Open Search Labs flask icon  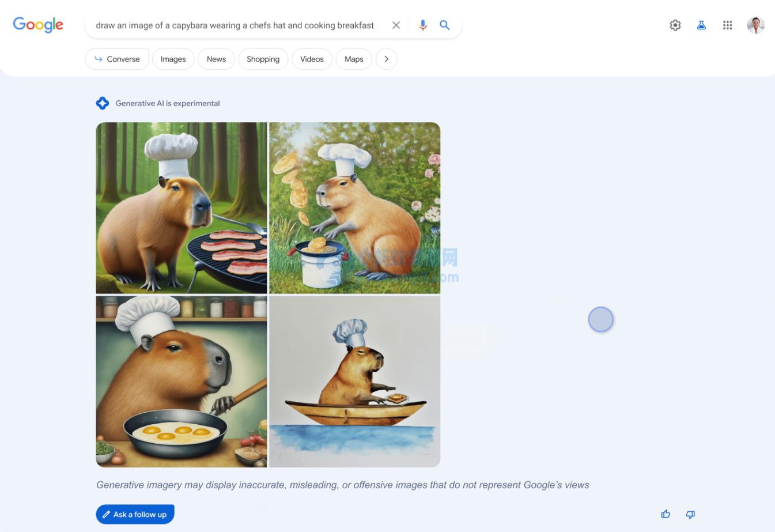701,25
